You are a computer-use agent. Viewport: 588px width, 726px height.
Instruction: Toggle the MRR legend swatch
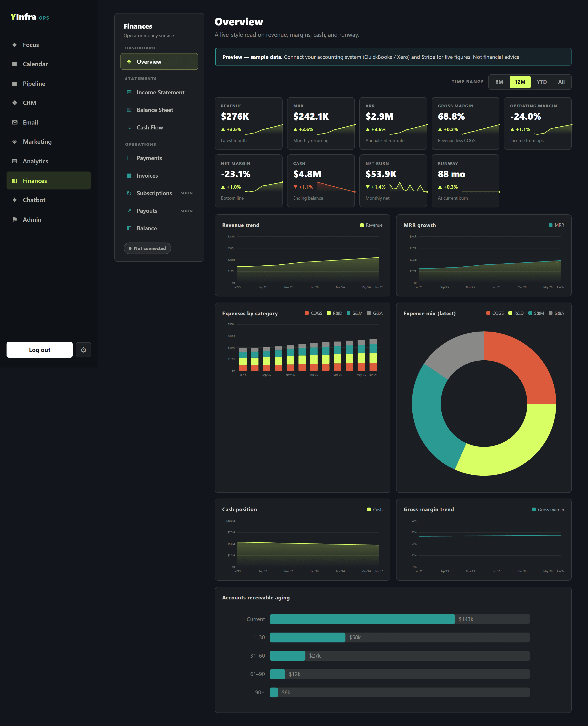coord(550,225)
